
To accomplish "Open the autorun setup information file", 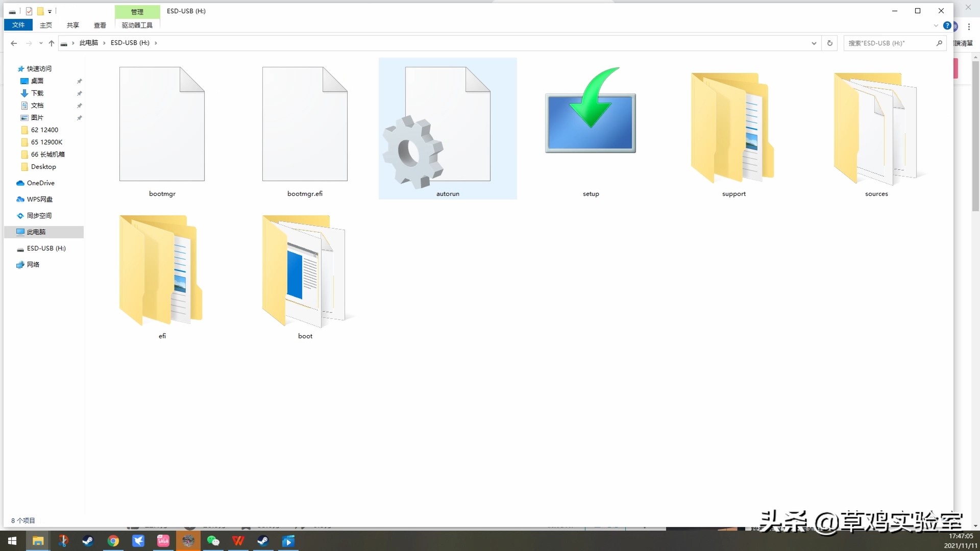I will (x=448, y=129).
